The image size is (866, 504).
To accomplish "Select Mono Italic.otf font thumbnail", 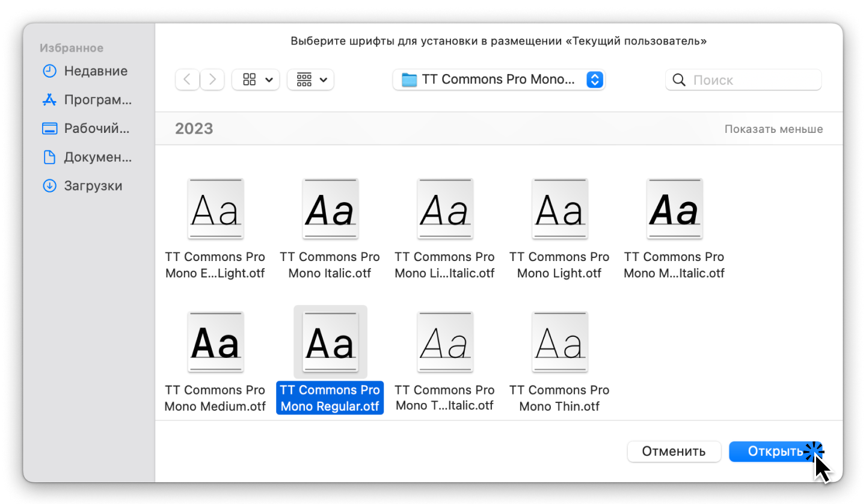I will click(330, 208).
